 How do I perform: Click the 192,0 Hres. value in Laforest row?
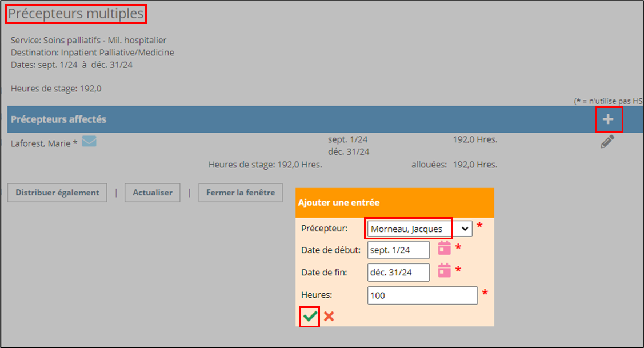tap(475, 139)
